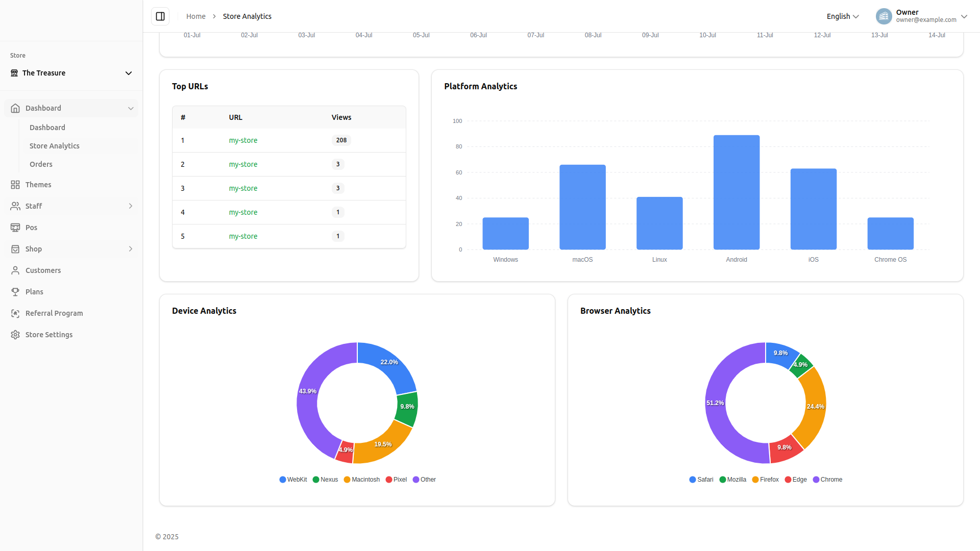Click the Customers person icon
Image resolution: width=980 pixels, height=551 pixels.
(x=15, y=270)
